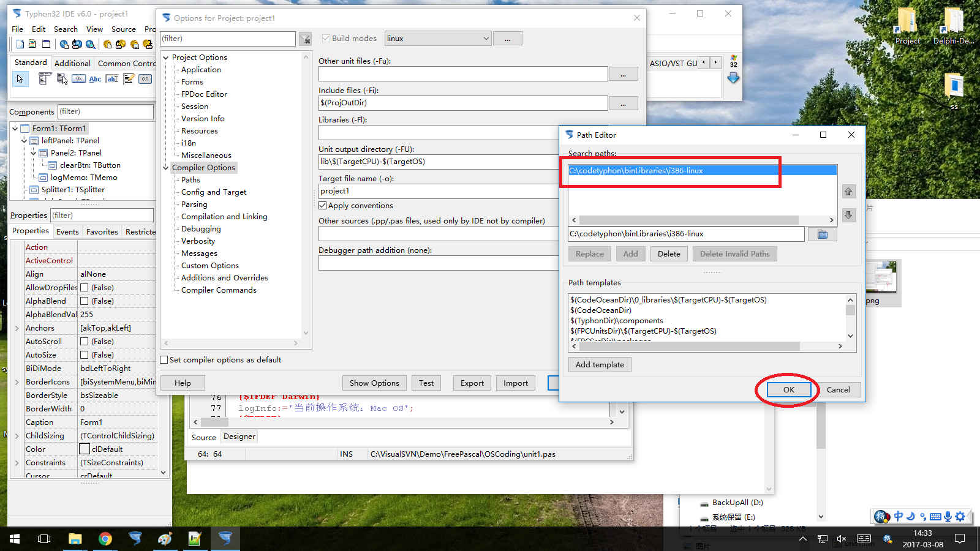Expand the Anchors property
This screenshot has height=551, width=980.
[x=17, y=328]
